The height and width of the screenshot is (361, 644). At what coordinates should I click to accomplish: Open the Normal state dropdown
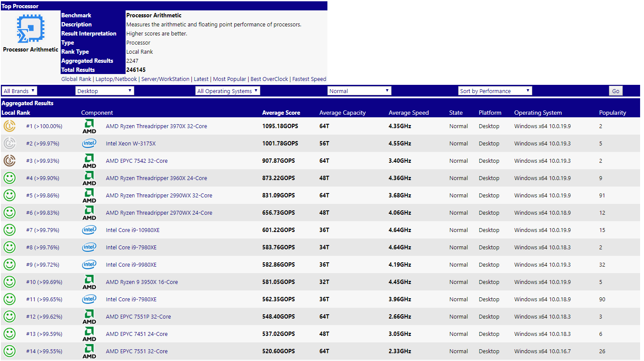pos(359,91)
